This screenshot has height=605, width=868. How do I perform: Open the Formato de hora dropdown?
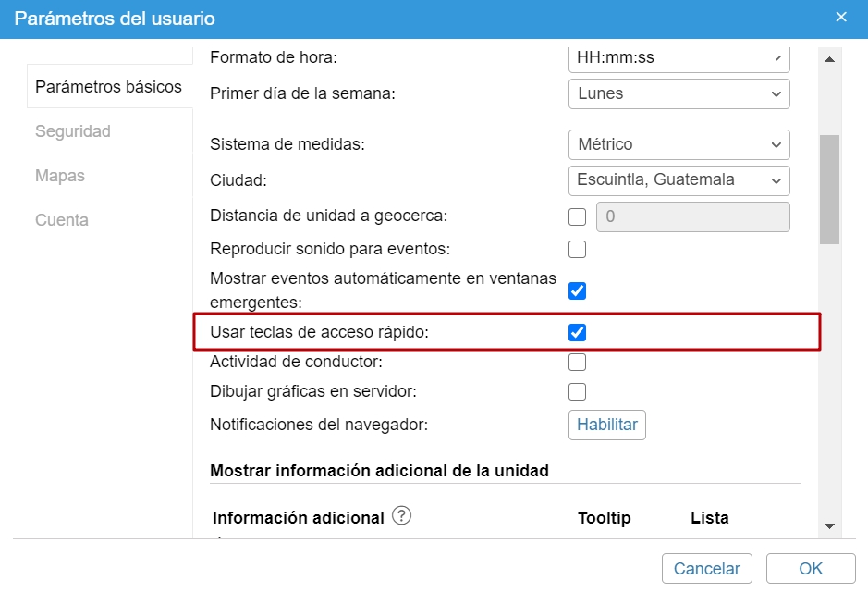pos(679,58)
